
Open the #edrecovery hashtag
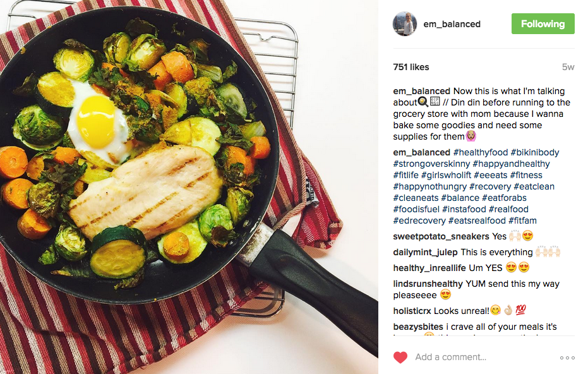419,220
